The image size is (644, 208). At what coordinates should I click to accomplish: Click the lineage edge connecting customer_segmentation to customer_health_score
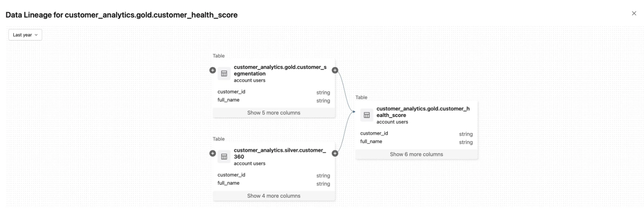click(x=345, y=93)
